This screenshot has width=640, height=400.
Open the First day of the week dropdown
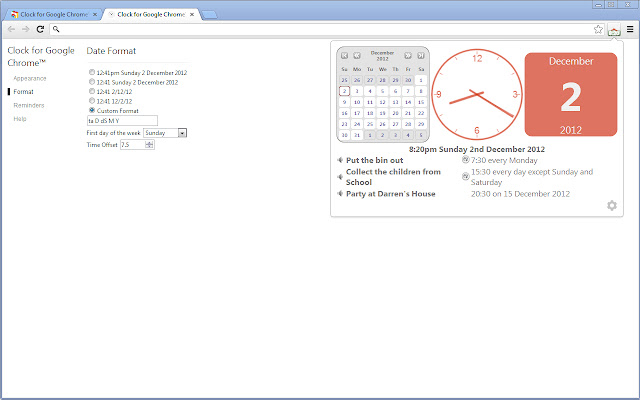tap(165, 133)
